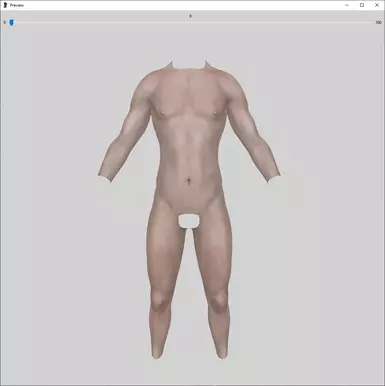Maximize the Preview window
The width and height of the screenshot is (385, 386).
click(x=362, y=5)
